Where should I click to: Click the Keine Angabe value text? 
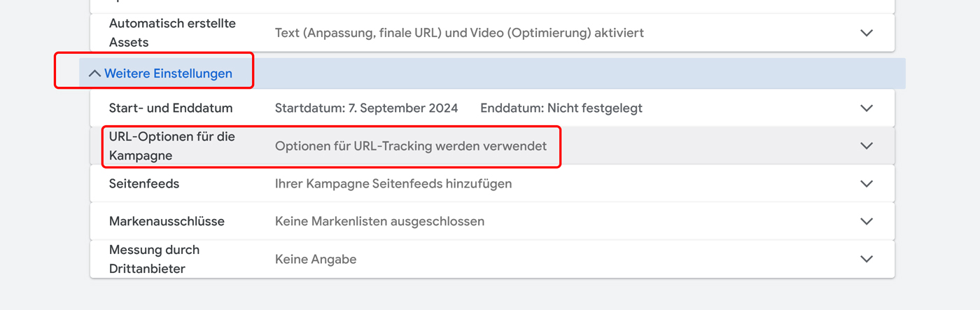(316, 260)
